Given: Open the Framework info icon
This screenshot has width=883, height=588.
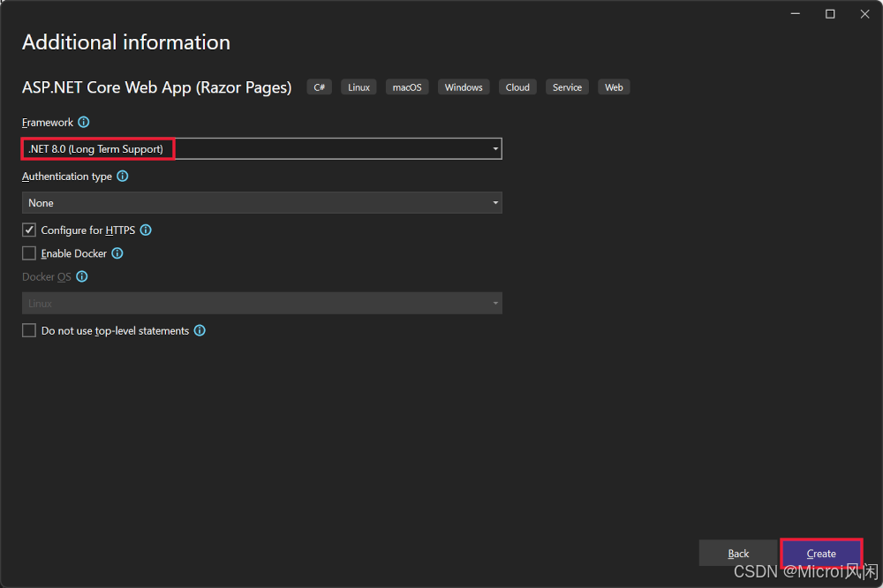Looking at the screenshot, I should pos(83,122).
